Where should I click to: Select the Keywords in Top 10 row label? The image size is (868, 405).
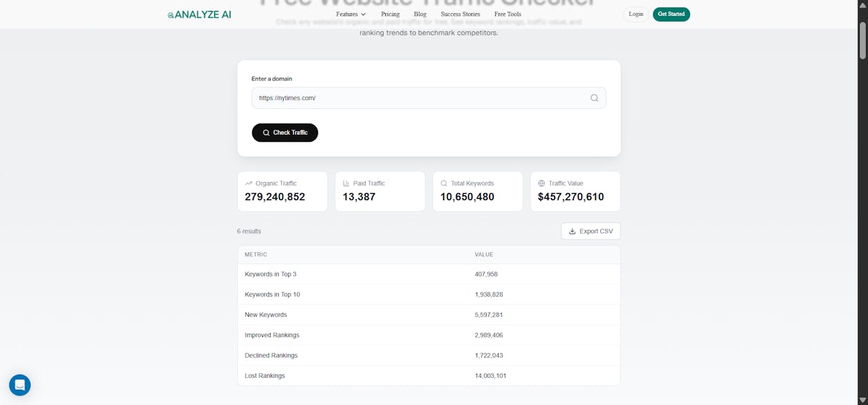coord(273,295)
